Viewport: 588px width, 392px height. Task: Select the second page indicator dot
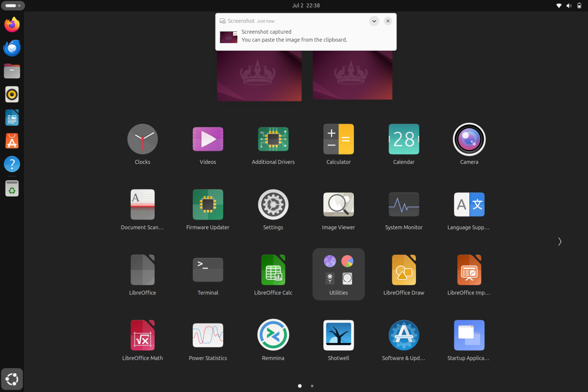312,386
